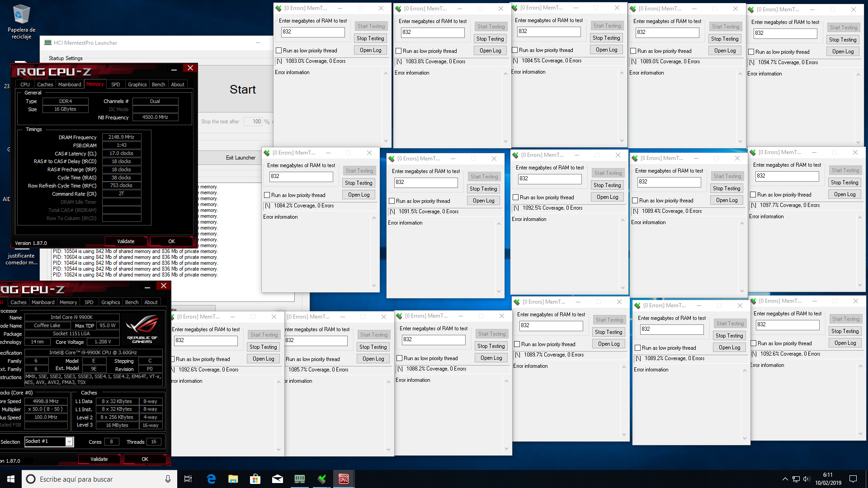Expand Socket #1 selection dropdown
Screen dimensions: 868x488
pos(69,441)
